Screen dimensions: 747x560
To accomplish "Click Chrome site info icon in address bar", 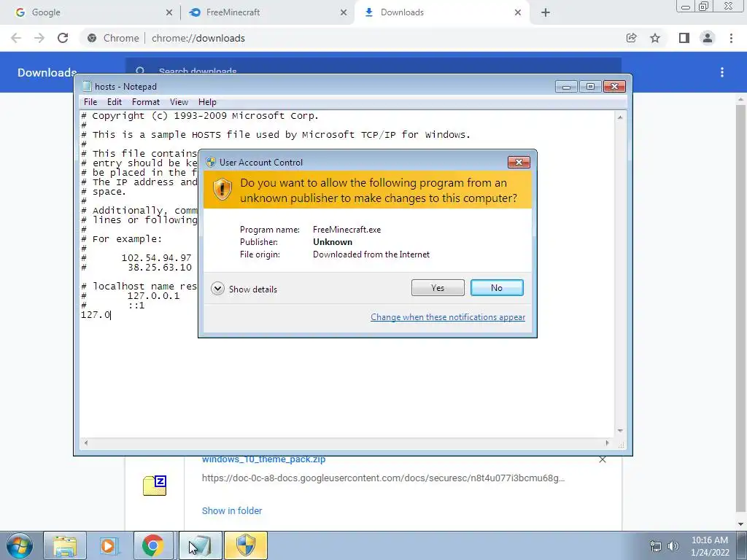I will [92, 38].
